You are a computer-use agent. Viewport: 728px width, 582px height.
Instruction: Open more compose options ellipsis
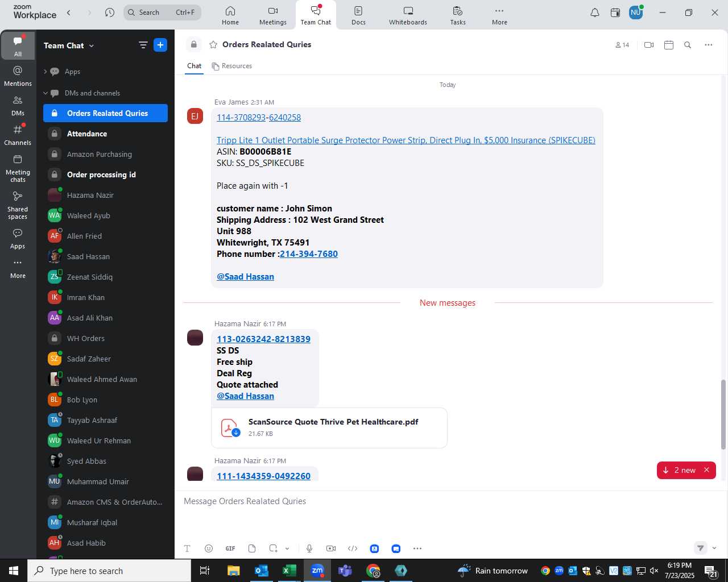(x=417, y=548)
